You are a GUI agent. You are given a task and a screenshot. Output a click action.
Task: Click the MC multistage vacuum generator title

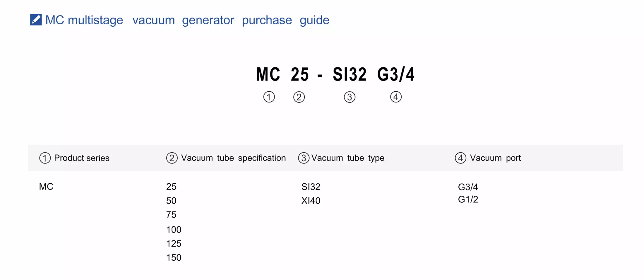pyautogui.click(x=187, y=20)
